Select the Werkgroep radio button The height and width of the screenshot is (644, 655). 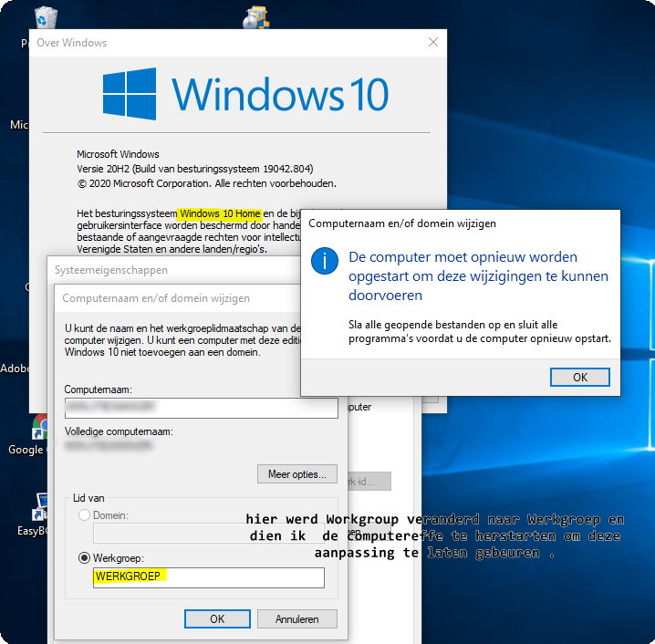point(84,557)
